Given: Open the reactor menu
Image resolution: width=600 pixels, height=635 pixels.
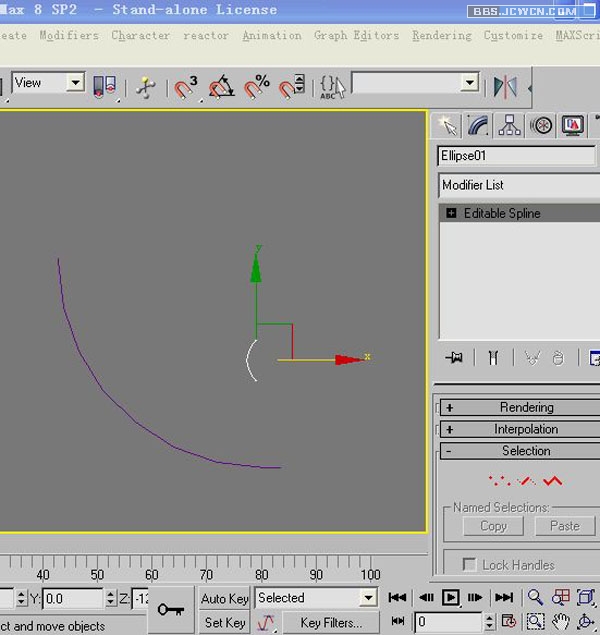Looking at the screenshot, I should pyautogui.click(x=206, y=36).
